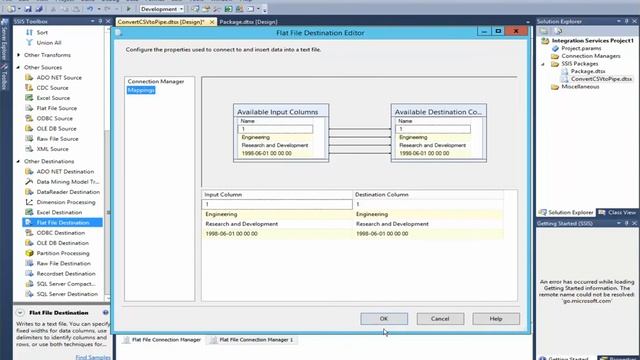640x360 pixels.
Task: Click Cancel in Flat File Destination Editor
Action: pos(440,319)
